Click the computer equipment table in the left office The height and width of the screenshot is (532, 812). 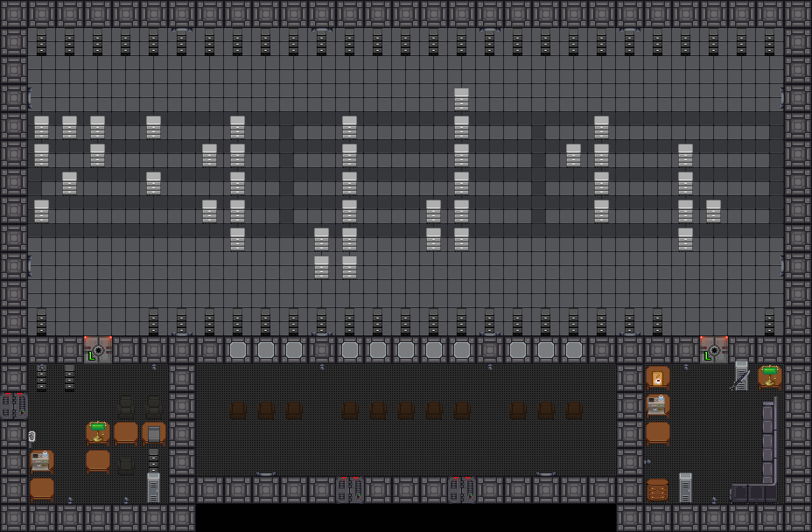[x=41, y=460]
